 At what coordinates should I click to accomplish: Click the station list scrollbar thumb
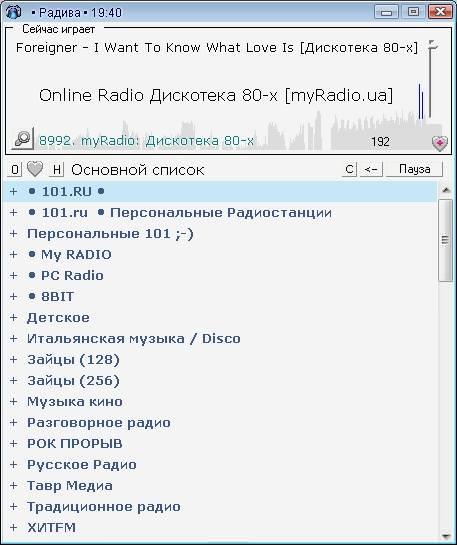445,241
